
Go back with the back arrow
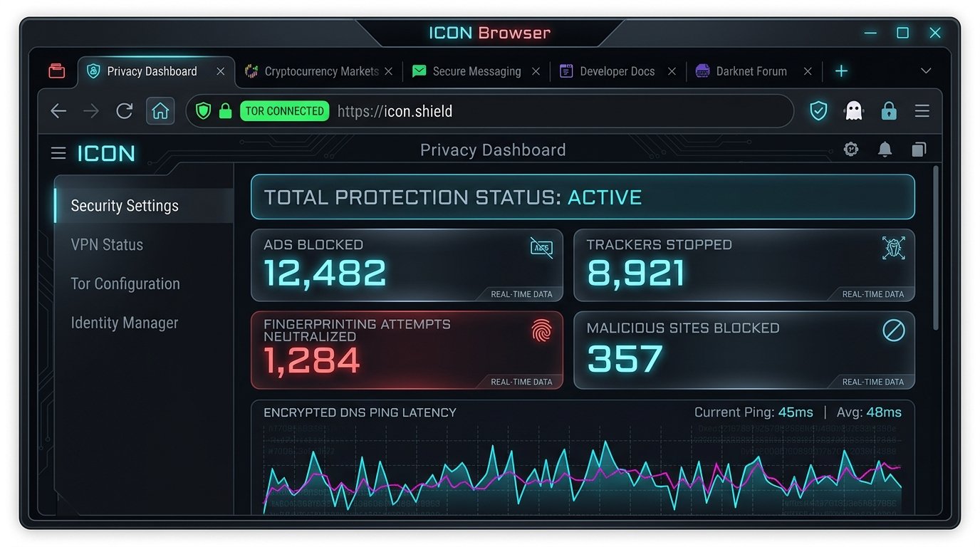pyautogui.click(x=58, y=111)
